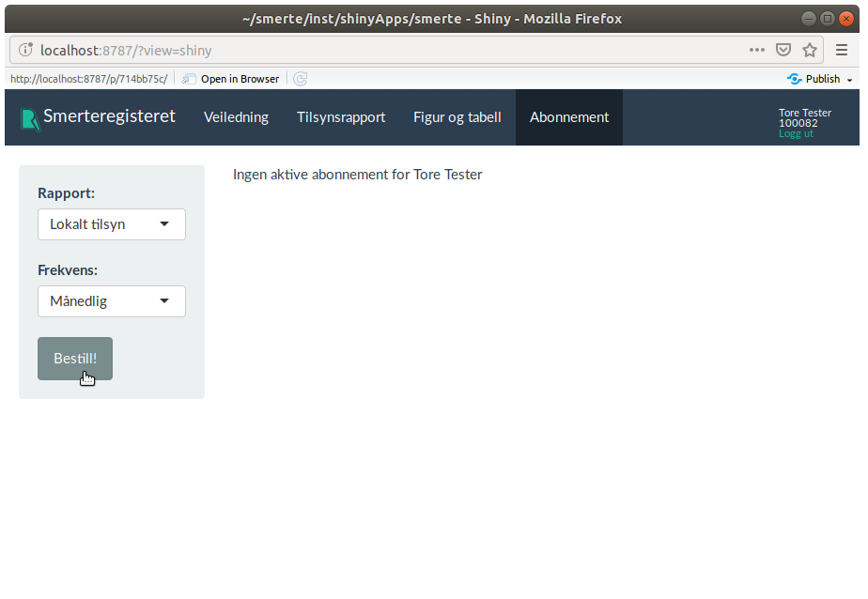
Task: Switch to the Tilsynsrapport tab
Action: coord(341,117)
